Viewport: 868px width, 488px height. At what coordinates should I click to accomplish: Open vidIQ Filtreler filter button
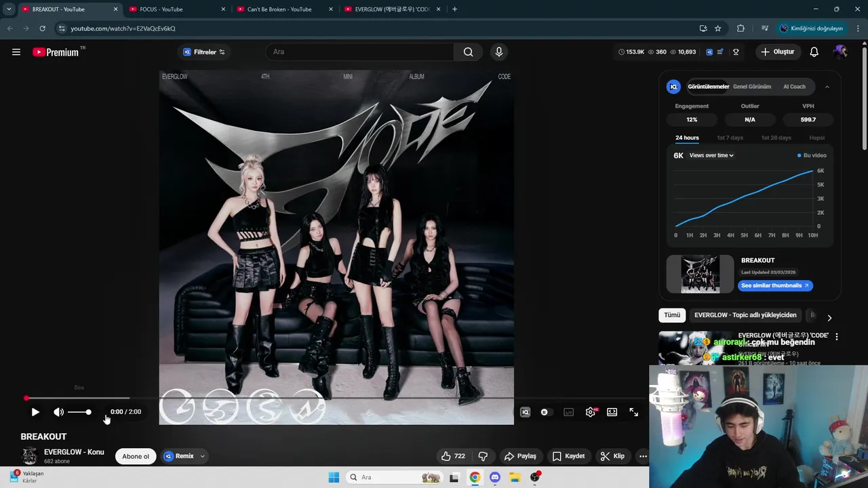click(203, 52)
